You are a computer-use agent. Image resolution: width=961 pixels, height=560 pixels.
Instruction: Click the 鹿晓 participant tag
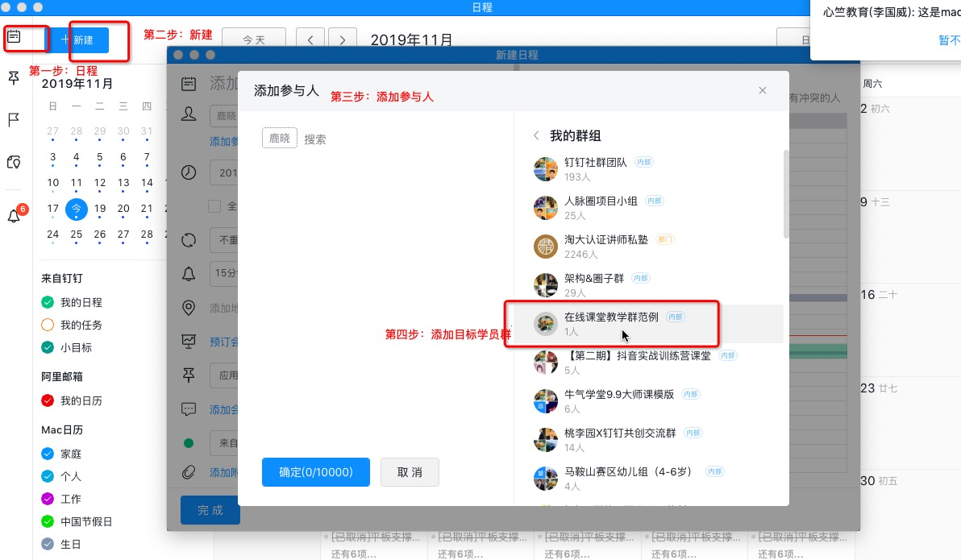click(x=280, y=139)
